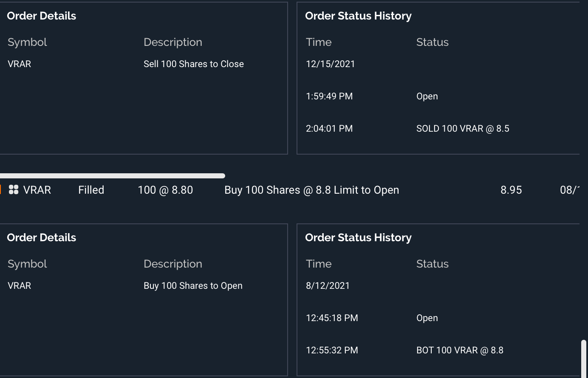Click the 8.95 price value in the order row
588x378 pixels.
pos(511,190)
